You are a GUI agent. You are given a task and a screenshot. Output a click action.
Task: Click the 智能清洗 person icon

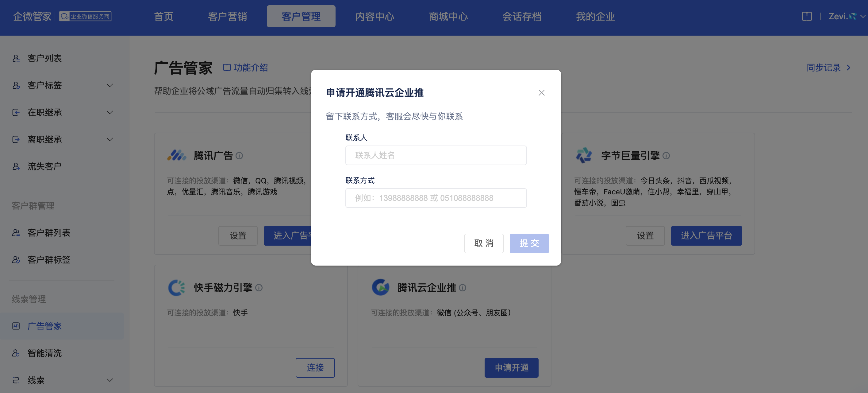click(x=16, y=353)
